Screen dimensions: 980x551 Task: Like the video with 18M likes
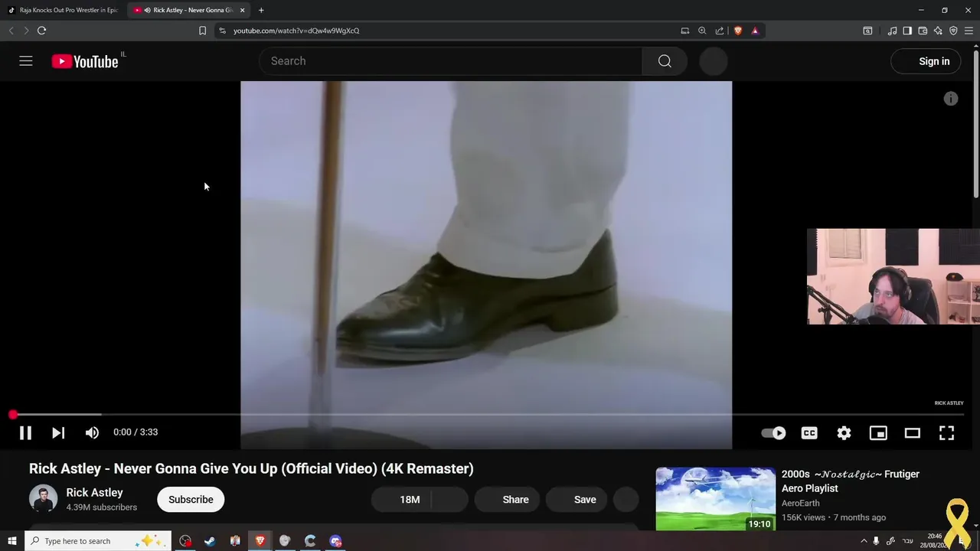click(x=403, y=499)
